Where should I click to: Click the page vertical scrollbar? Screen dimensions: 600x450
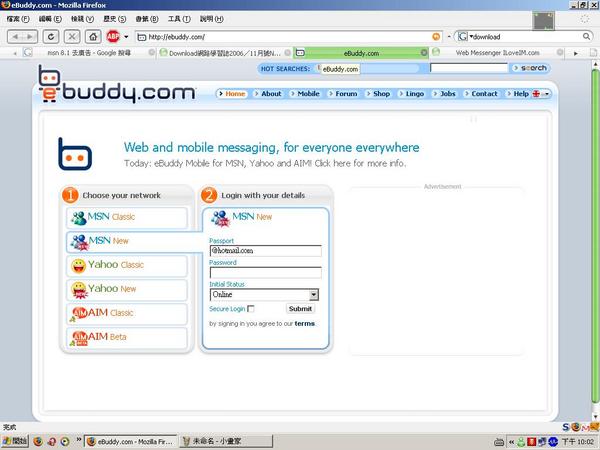point(595,235)
